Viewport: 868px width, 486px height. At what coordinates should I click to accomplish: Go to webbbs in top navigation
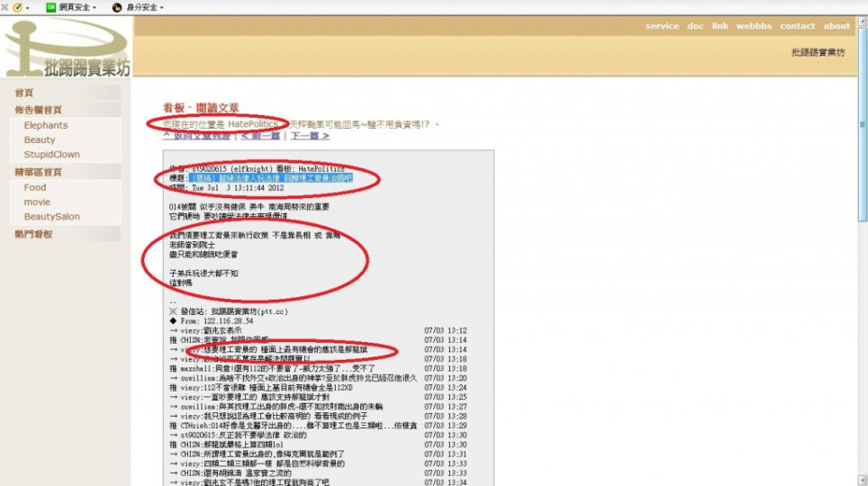[754, 26]
